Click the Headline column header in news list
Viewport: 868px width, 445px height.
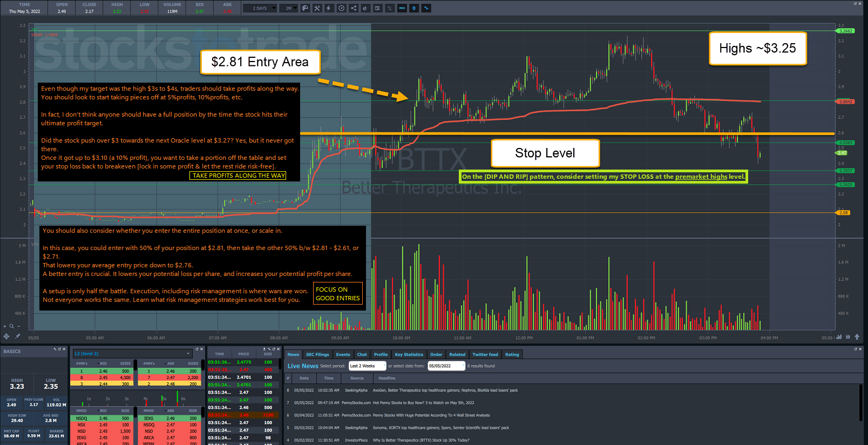387,378
